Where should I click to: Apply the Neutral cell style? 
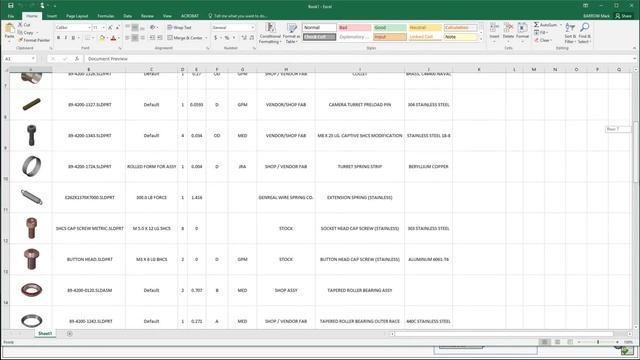click(x=425, y=27)
